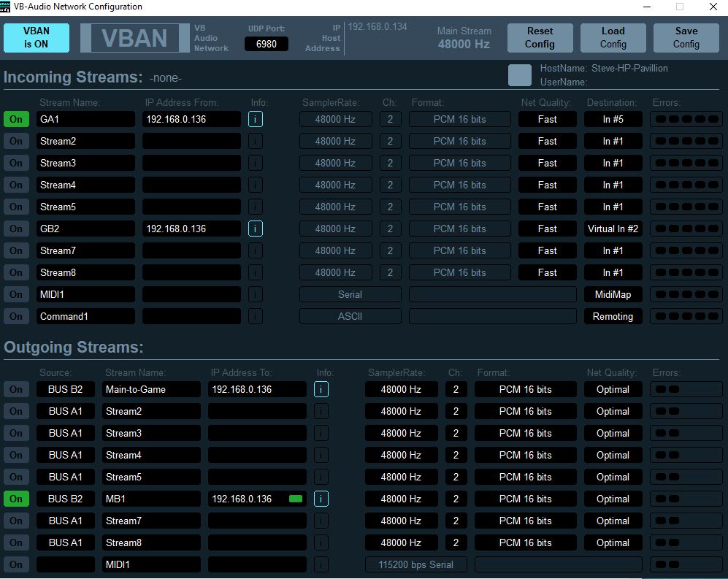Turn off VBAN with the VBAN is ON button
Image resolution: width=728 pixels, height=579 pixels.
click(x=37, y=38)
